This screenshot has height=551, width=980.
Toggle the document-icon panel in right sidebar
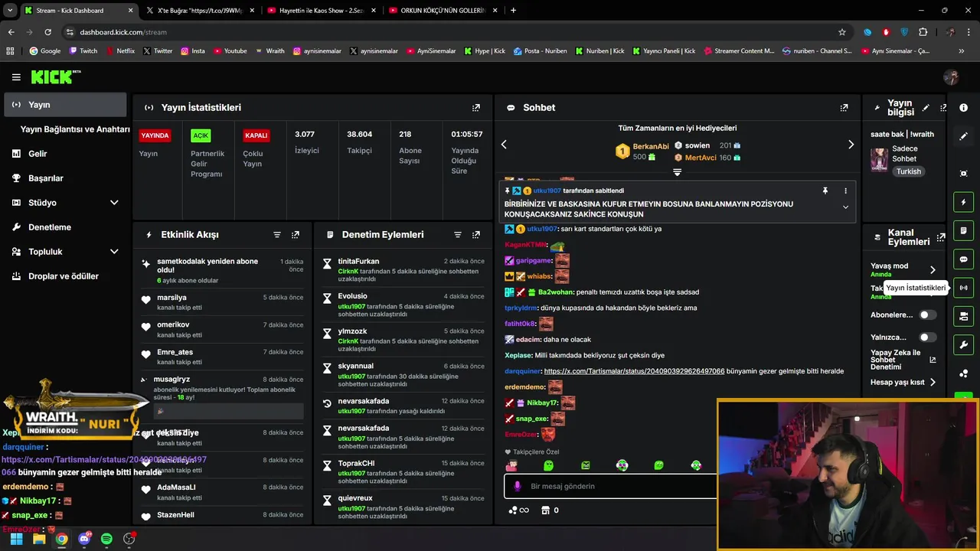click(964, 230)
